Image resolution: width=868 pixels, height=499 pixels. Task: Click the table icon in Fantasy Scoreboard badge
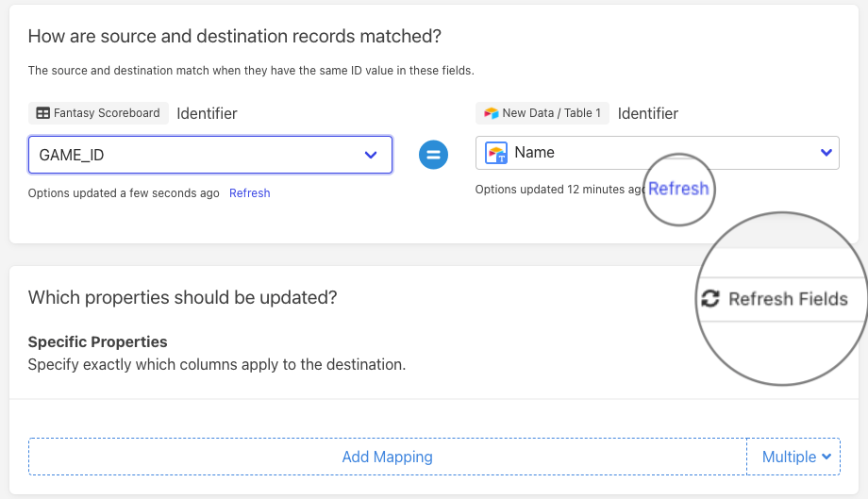42,113
